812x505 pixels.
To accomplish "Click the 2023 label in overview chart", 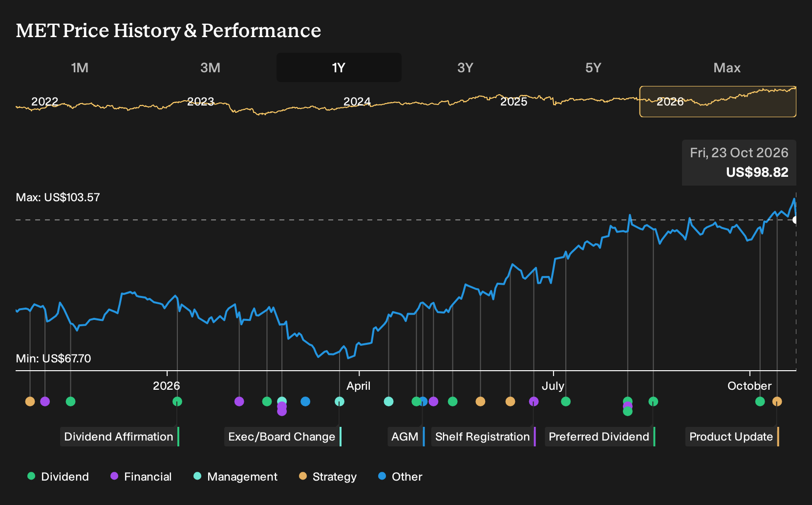I will 201,102.
